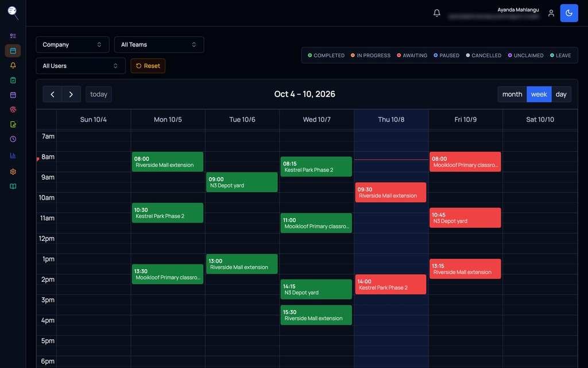Image resolution: width=588 pixels, height=368 pixels.
Task: Switch to week view
Action: [539, 94]
